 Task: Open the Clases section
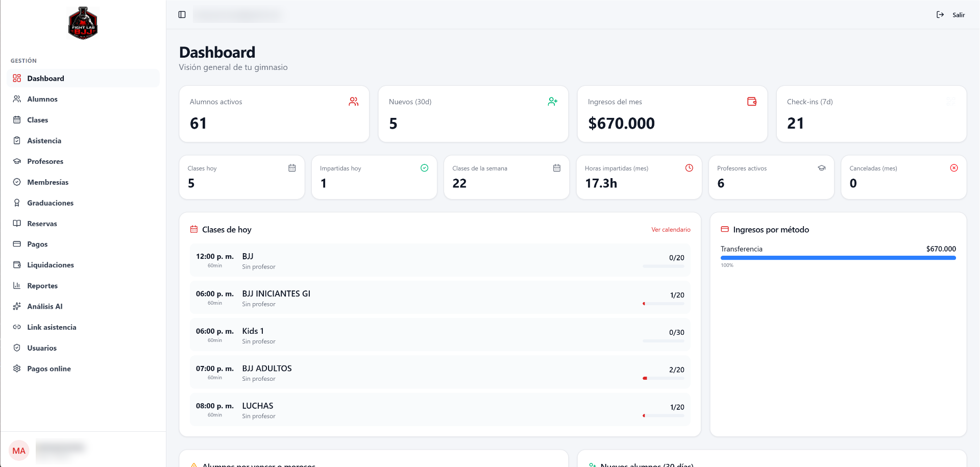tap(84, 120)
